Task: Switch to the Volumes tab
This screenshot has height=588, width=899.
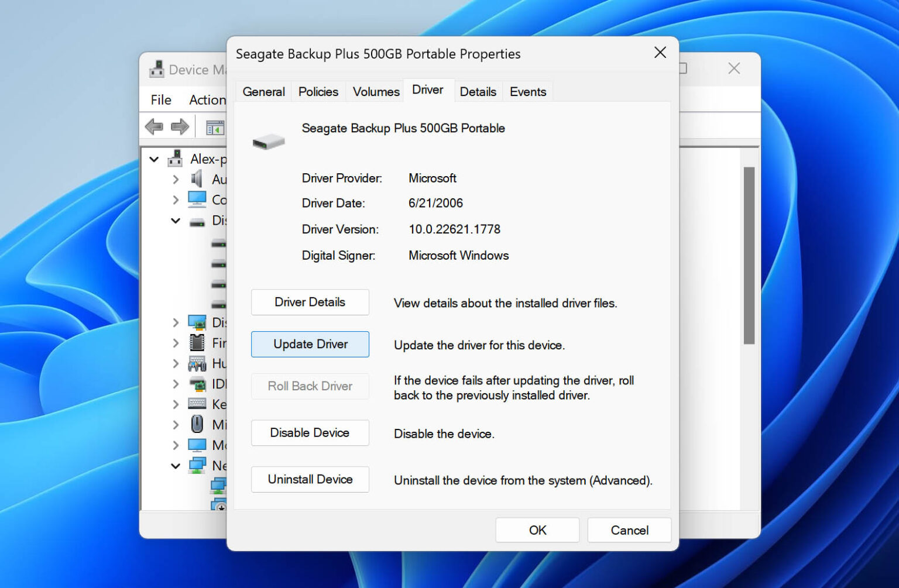Action: tap(375, 91)
